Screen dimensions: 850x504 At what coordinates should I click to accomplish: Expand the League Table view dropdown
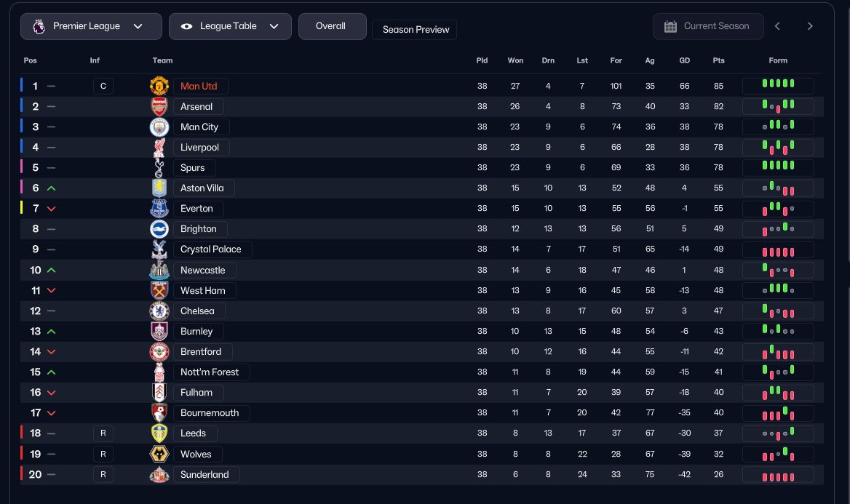(230, 26)
